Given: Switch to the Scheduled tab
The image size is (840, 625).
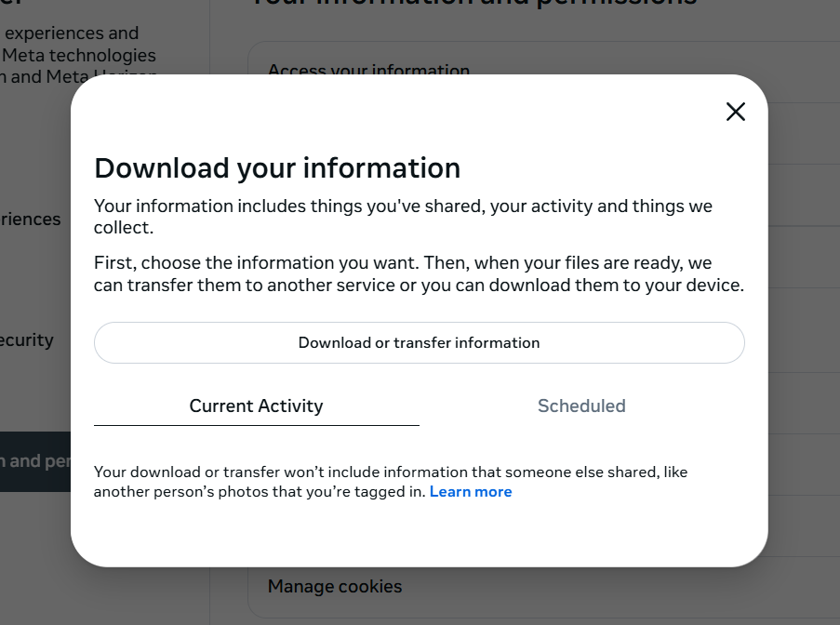Looking at the screenshot, I should click(x=581, y=406).
